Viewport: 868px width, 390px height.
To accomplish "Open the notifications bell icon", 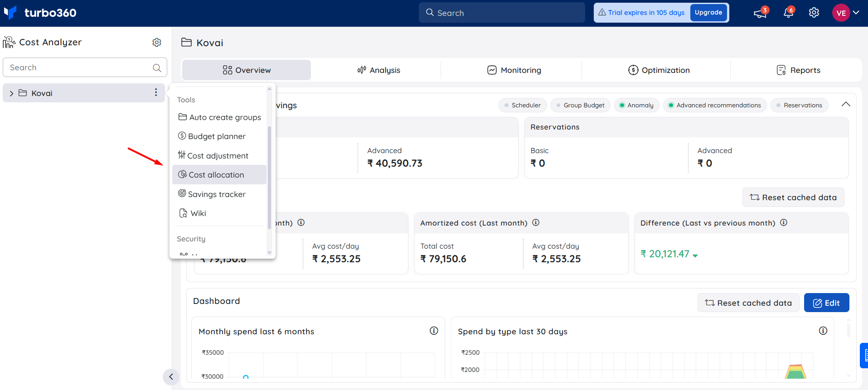I will pos(788,13).
